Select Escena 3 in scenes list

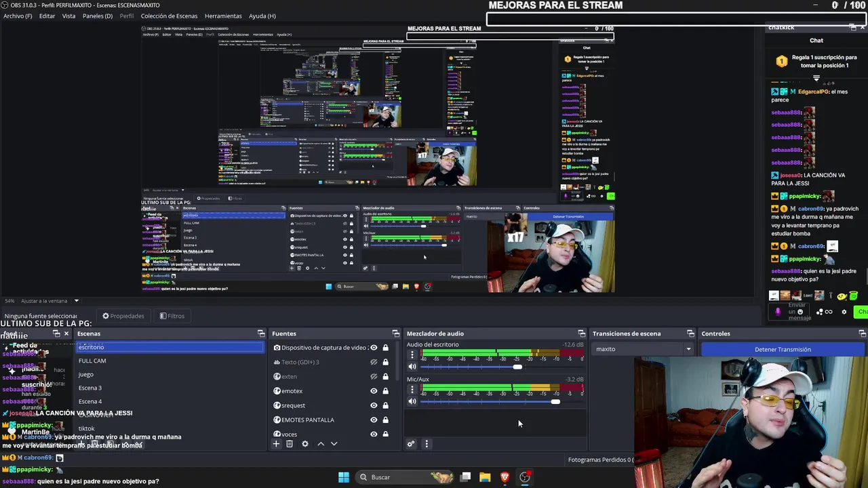170,388
